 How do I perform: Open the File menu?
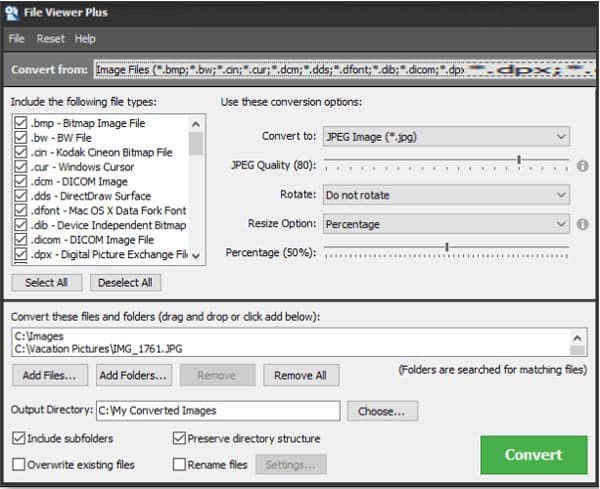(x=16, y=39)
